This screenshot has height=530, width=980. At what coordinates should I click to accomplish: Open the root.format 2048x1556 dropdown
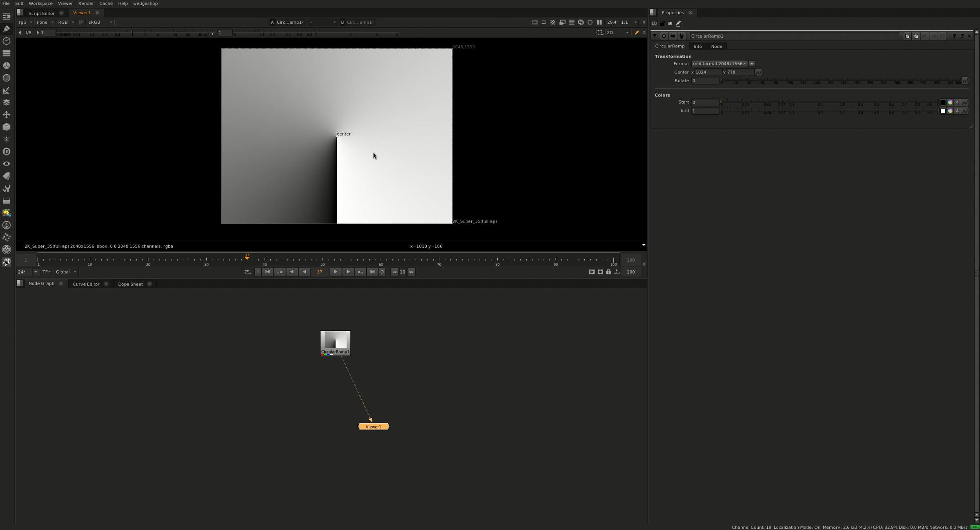pyautogui.click(x=719, y=64)
